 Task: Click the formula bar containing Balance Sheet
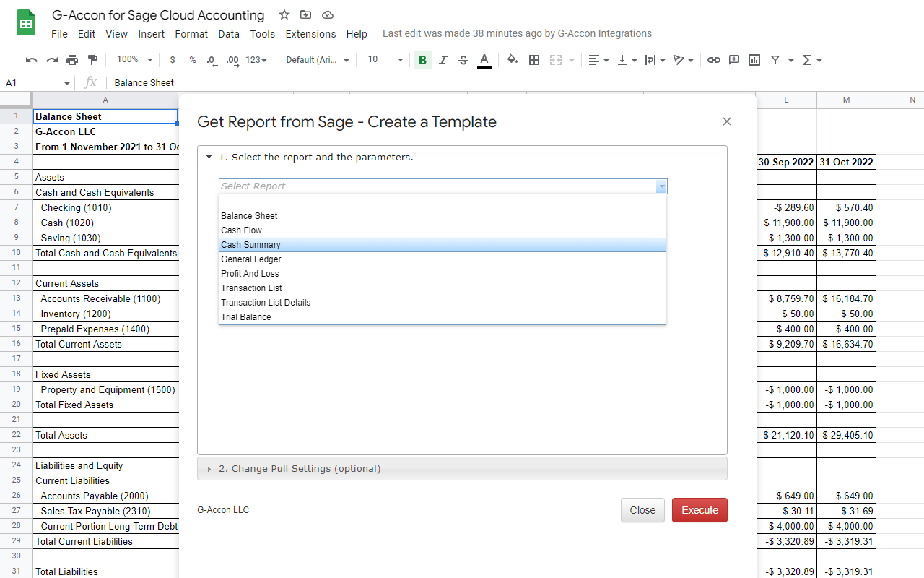point(515,83)
